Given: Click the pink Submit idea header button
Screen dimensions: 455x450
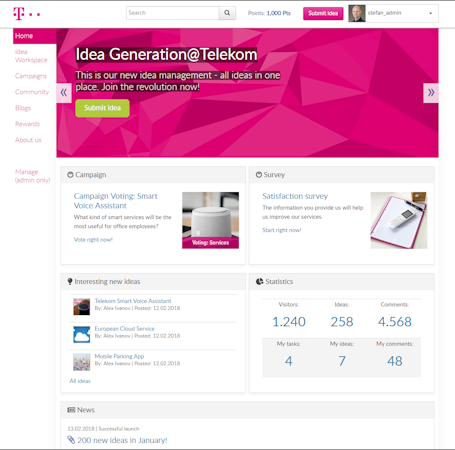Looking at the screenshot, I should tap(323, 13).
